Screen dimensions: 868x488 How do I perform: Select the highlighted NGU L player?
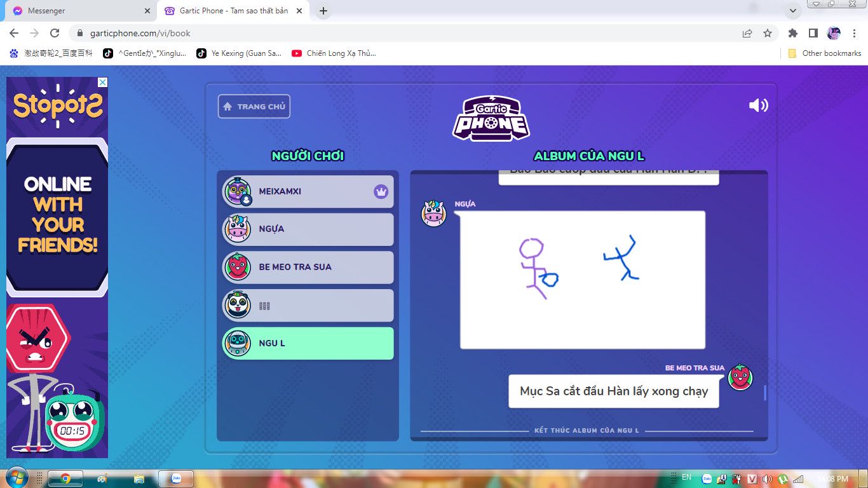click(308, 344)
